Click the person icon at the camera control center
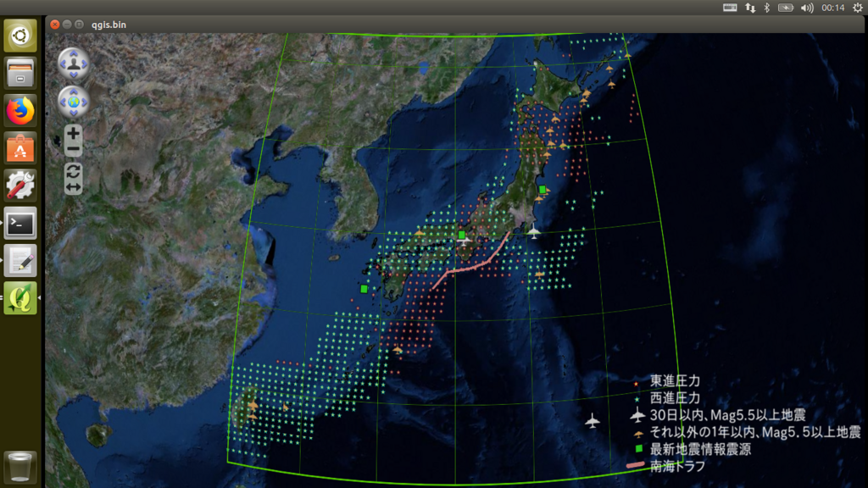This screenshot has width=868, height=488. pyautogui.click(x=73, y=64)
